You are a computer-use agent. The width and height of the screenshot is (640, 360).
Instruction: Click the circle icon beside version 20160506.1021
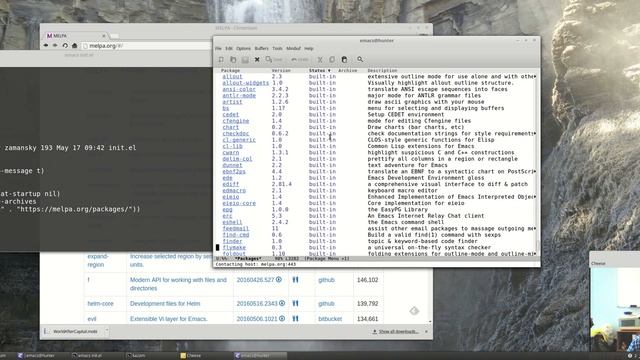tap(282, 319)
